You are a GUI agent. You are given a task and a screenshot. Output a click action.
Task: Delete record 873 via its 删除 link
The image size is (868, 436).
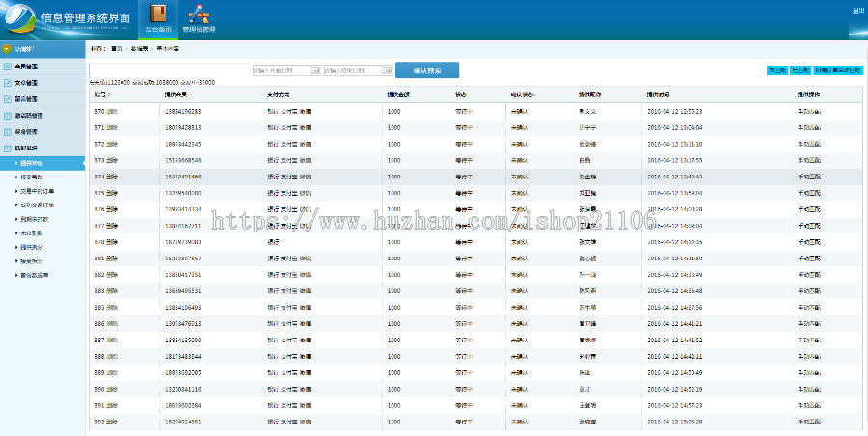point(112,161)
